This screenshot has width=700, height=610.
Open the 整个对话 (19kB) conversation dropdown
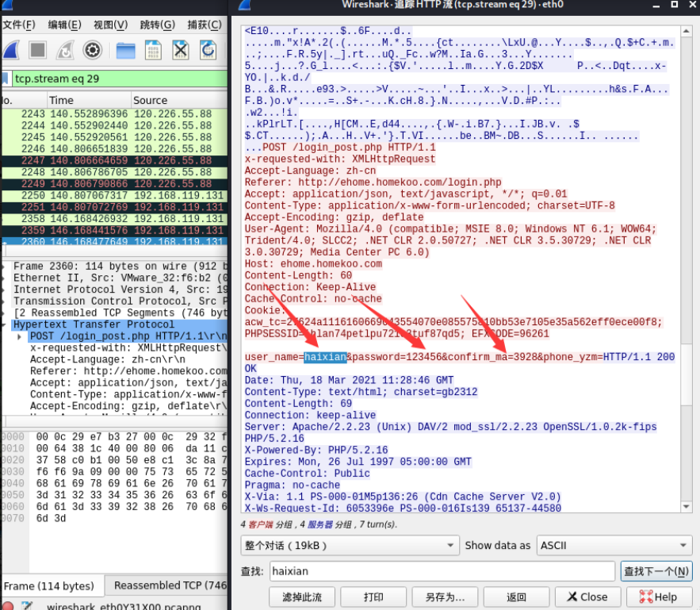(x=350, y=545)
